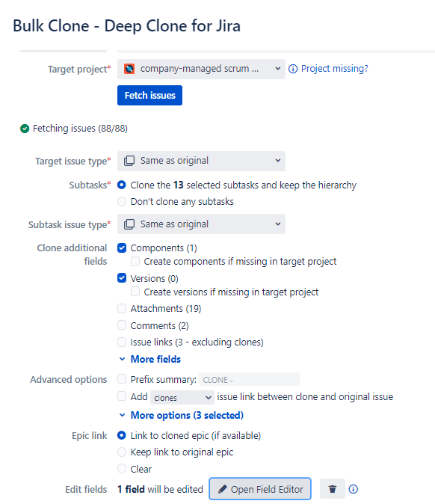Open the Target issue type dropdown
The width and height of the screenshot is (435, 504).
click(201, 161)
